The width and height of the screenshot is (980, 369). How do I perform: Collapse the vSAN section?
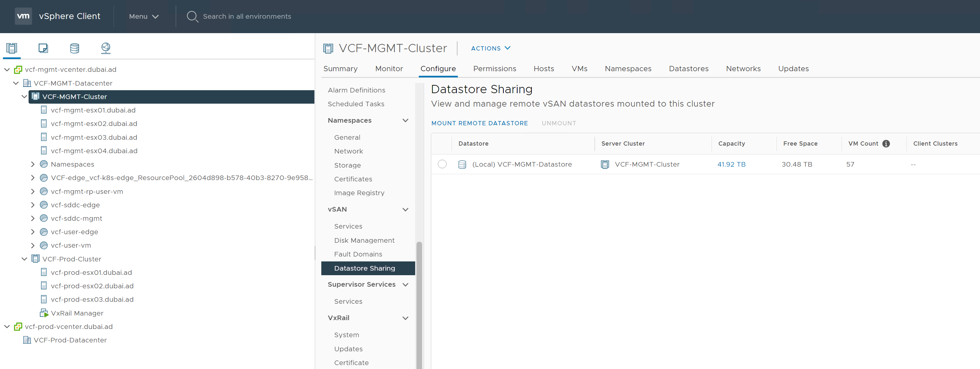click(x=406, y=209)
